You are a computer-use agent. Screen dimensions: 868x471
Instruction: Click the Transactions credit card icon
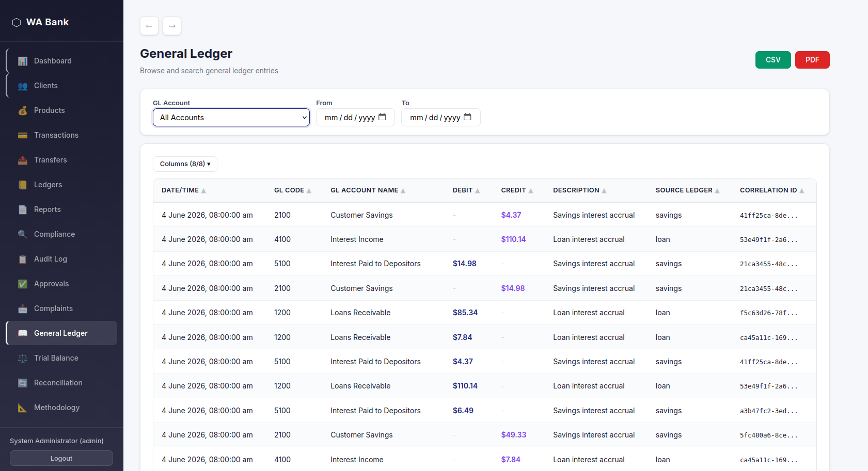23,135
